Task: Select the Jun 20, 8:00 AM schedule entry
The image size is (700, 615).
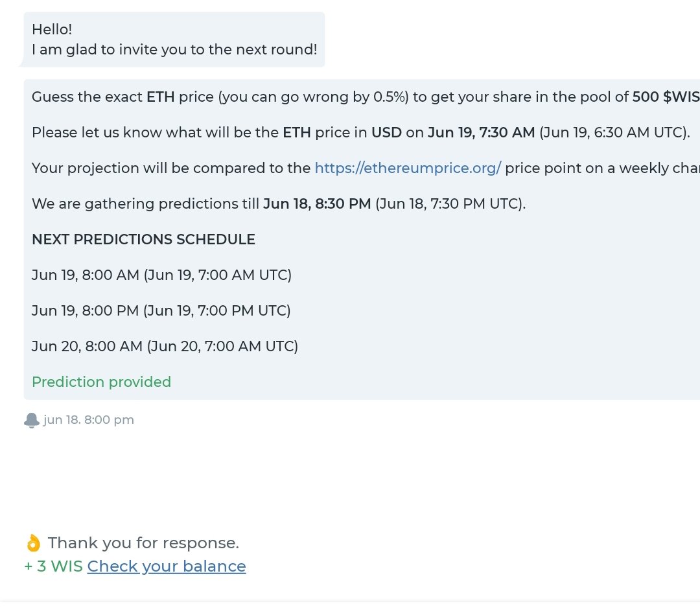Action: 165,346
